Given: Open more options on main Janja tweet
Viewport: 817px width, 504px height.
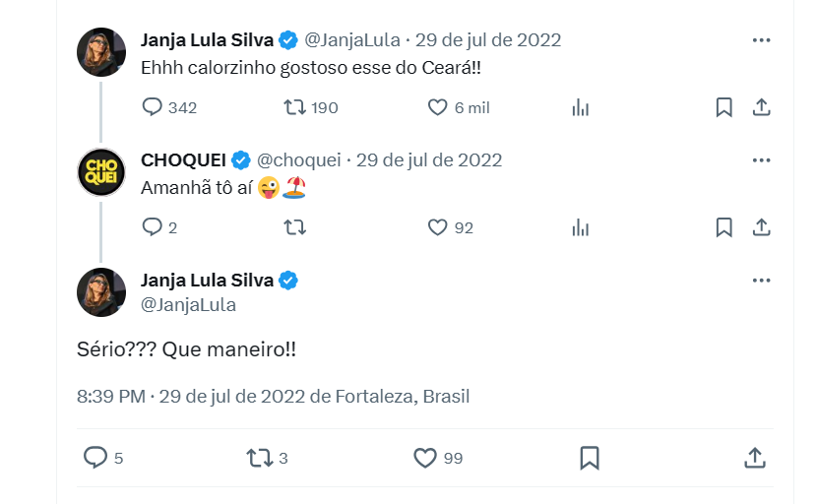Looking at the screenshot, I should coord(761,281).
